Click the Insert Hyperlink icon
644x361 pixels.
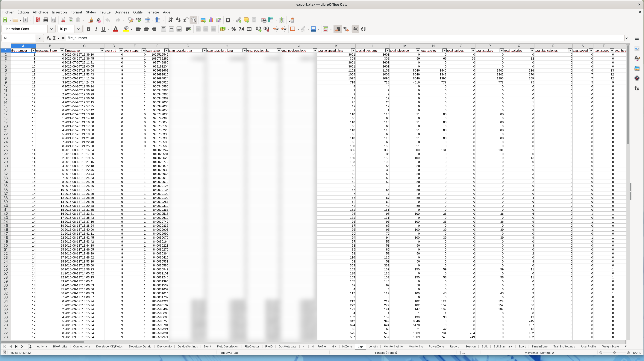coord(239,20)
